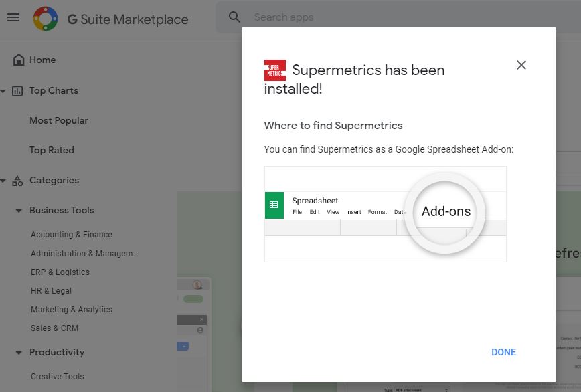Open Creative Tools category

click(x=58, y=377)
